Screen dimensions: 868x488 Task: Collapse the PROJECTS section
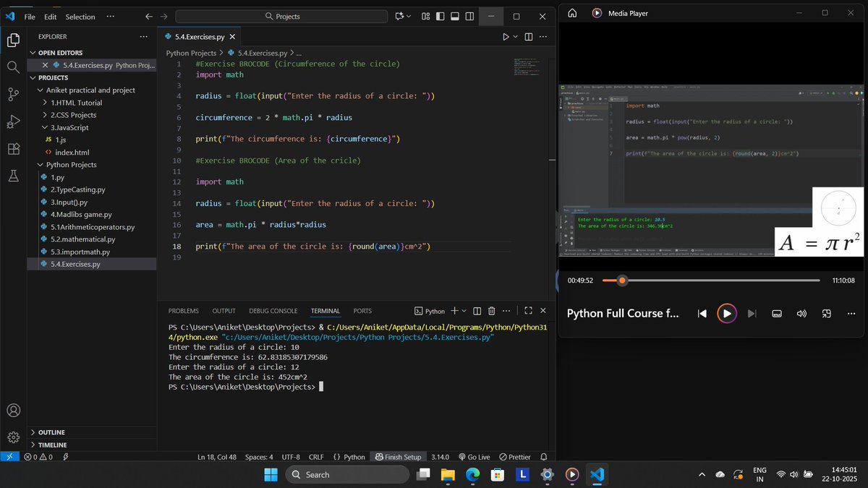pyautogui.click(x=33, y=77)
